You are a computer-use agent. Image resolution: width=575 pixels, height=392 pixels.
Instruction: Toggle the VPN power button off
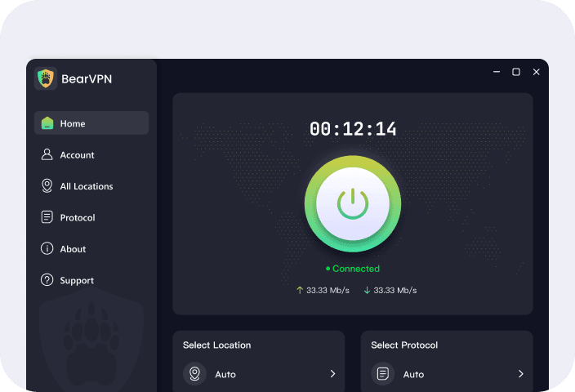(x=353, y=205)
